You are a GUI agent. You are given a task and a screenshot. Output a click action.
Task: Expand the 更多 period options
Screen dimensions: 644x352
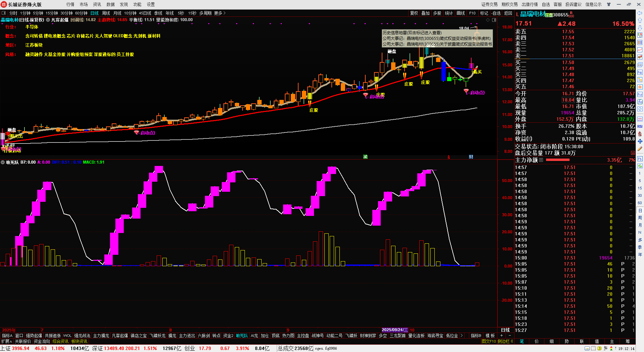tap(220, 13)
